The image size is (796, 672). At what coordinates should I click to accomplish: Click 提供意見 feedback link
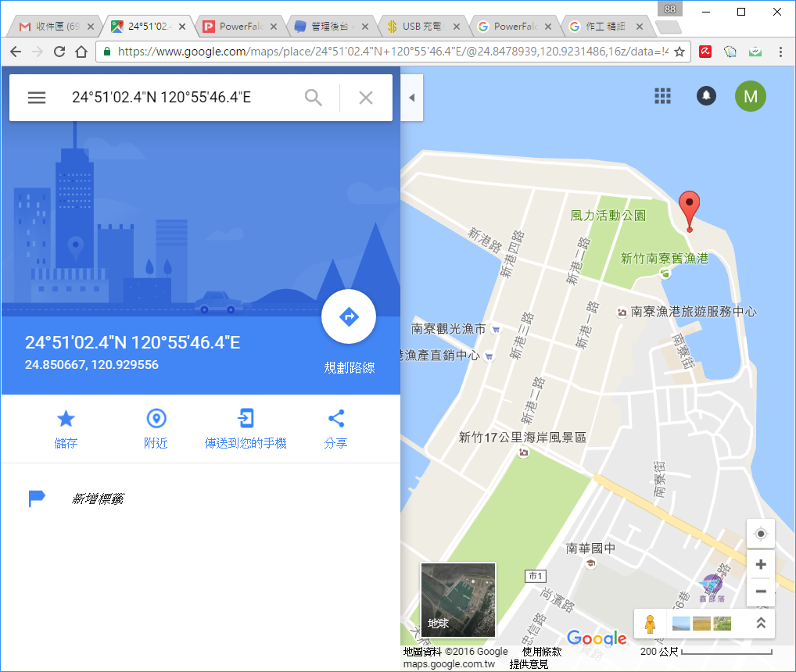tap(529, 664)
